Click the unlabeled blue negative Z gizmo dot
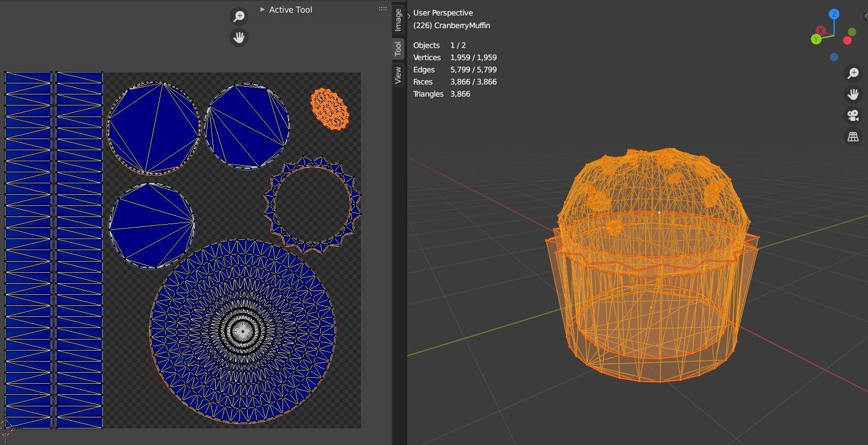 tap(834, 57)
